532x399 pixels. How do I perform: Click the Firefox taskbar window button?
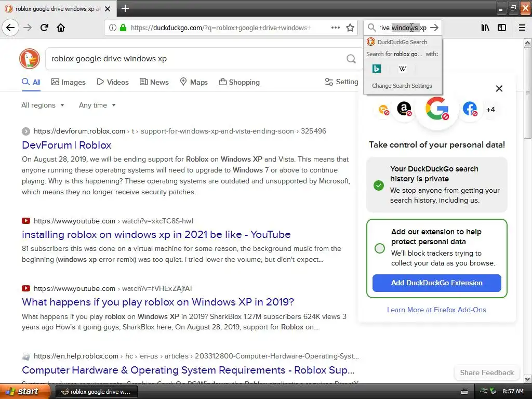pos(96,392)
